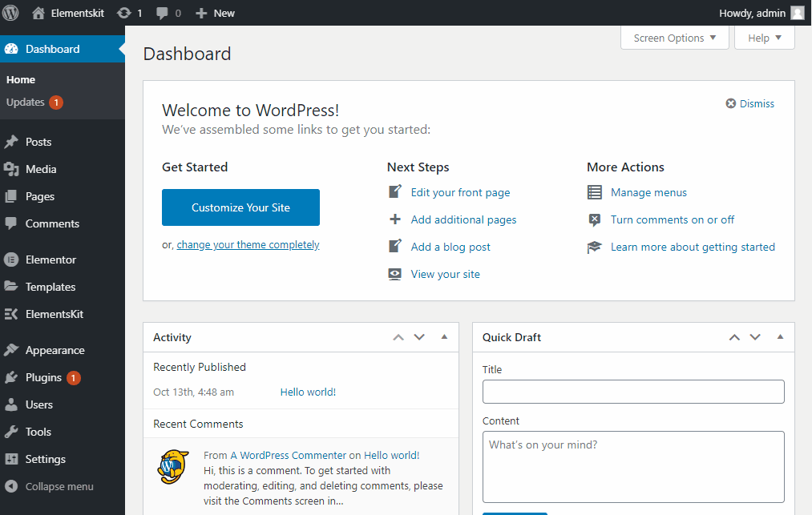Open ElementsKit from the sidebar
The image size is (812, 515).
tap(54, 314)
